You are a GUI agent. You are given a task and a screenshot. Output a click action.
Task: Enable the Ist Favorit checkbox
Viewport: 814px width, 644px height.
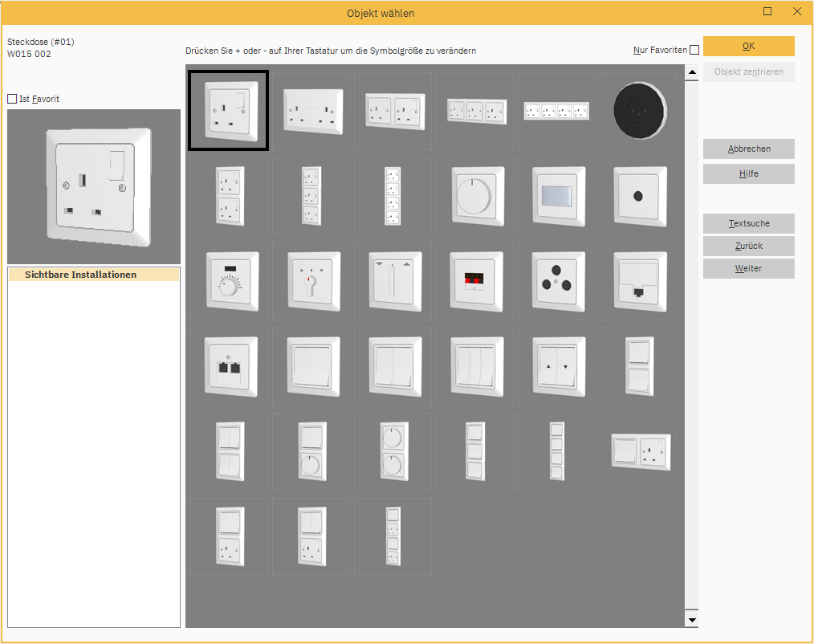pos(12,99)
